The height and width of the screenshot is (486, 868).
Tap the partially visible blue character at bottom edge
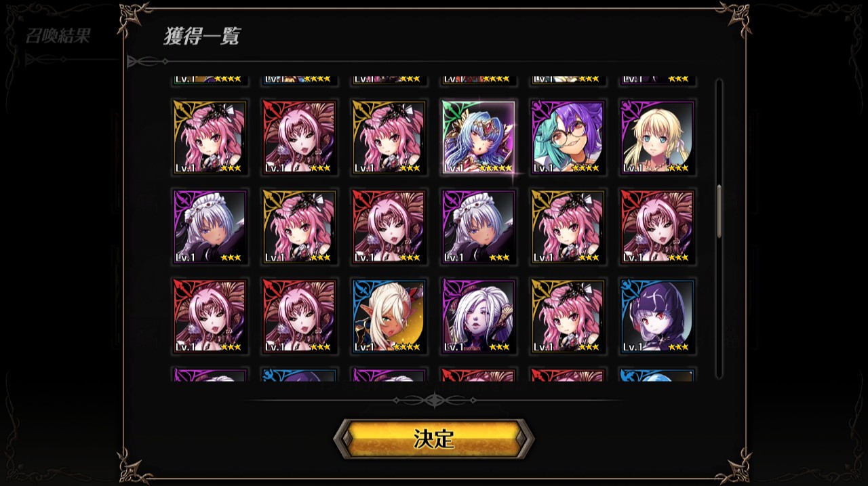658,375
